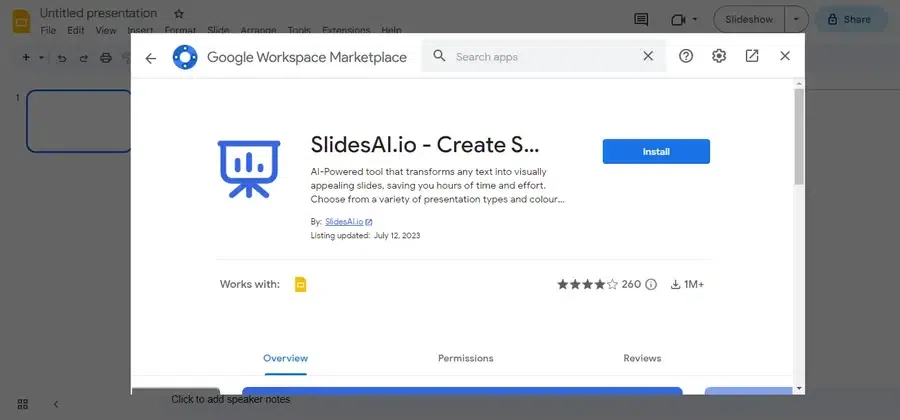This screenshot has width=900, height=420.
Task: Click the search magnifier icon
Action: 439,56
